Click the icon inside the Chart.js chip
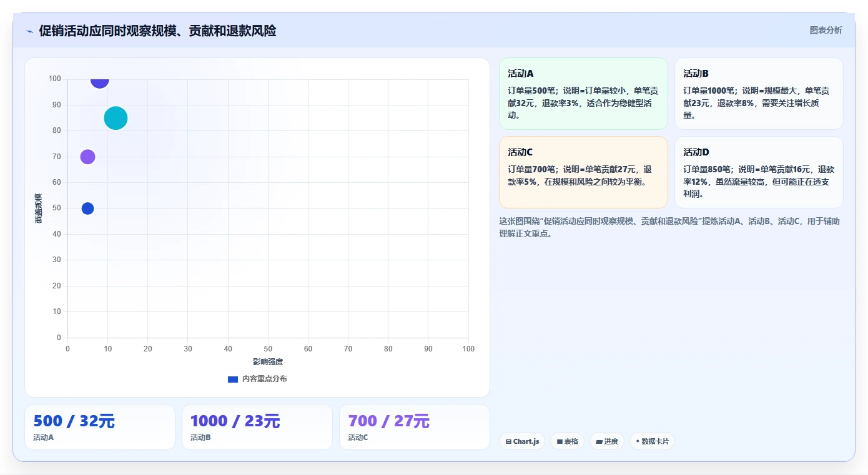868x475 pixels. click(508, 442)
